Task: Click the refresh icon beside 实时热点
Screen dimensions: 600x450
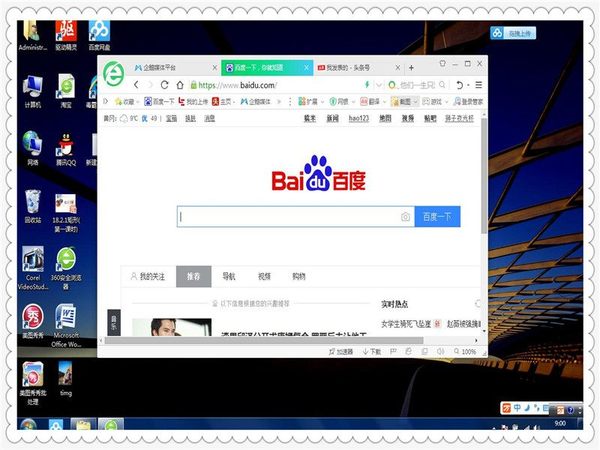Action: [478, 304]
